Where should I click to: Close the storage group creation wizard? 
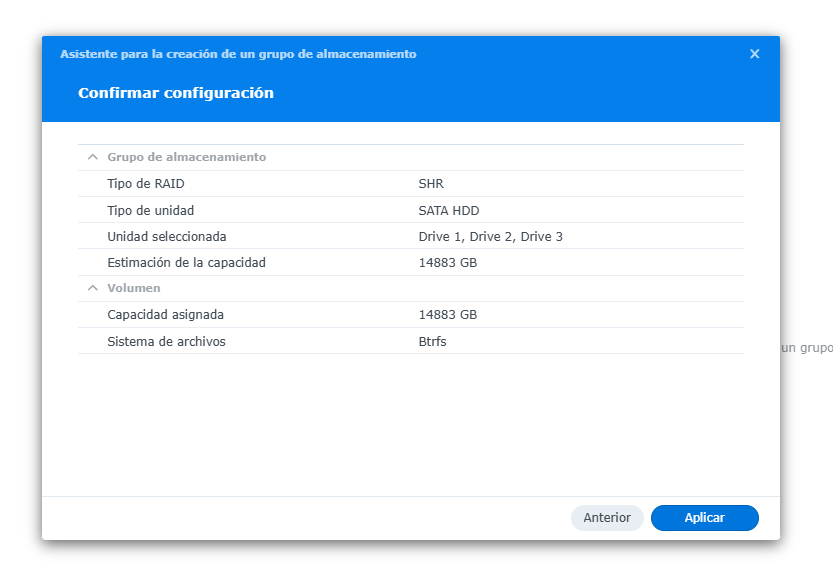[755, 54]
